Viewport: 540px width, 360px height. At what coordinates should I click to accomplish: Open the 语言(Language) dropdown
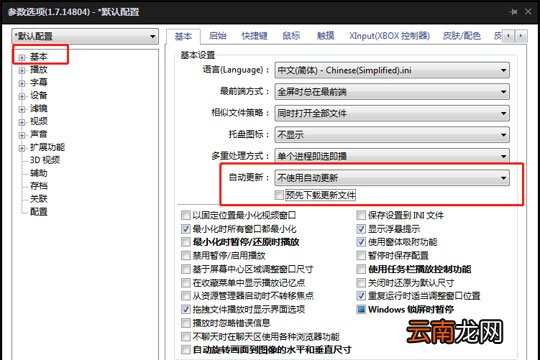[392, 71]
